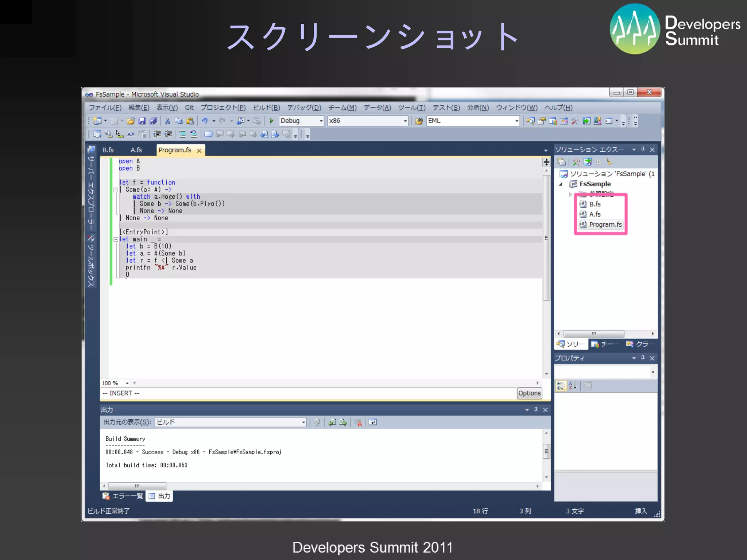Collapse the FsSample project node
This screenshot has height=560, width=747.
click(x=561, y=184)
